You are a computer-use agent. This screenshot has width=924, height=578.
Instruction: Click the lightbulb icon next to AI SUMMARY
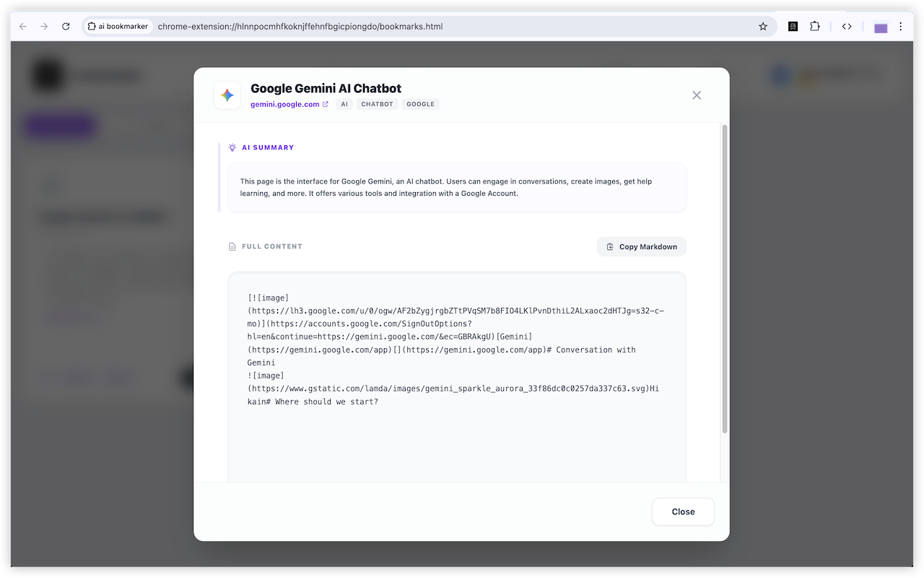tap(231, 147)
